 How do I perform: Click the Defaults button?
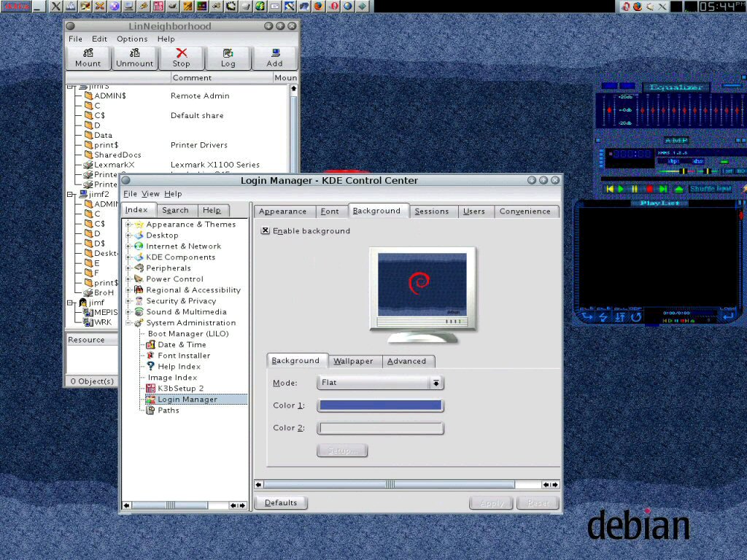[x=281, y=502]
